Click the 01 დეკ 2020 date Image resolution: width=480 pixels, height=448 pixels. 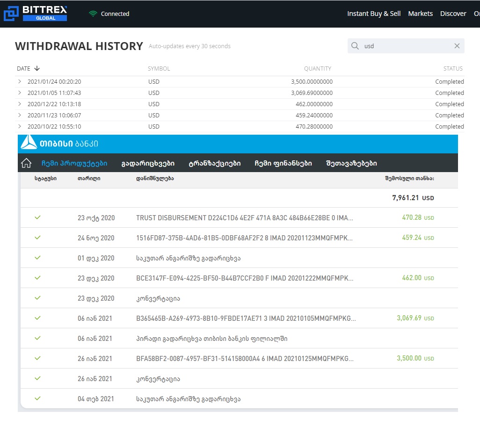click(x=96, y=258)
